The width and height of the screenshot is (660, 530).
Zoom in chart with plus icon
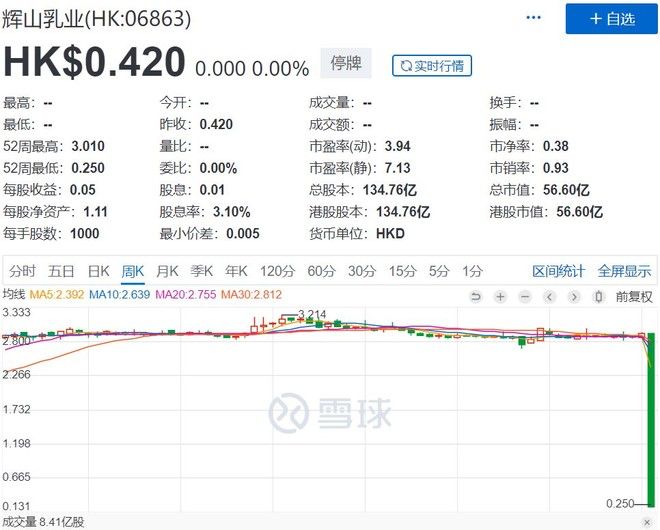point(500,297)
